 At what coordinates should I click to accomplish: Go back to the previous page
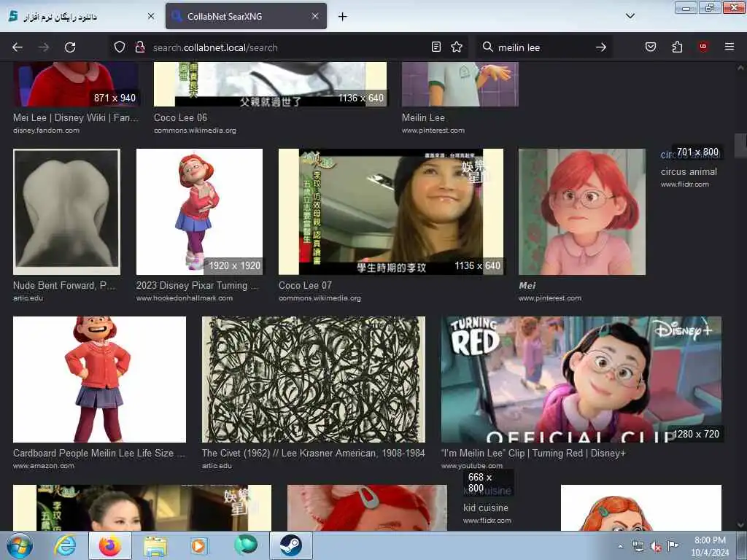[x=18, y=47]
